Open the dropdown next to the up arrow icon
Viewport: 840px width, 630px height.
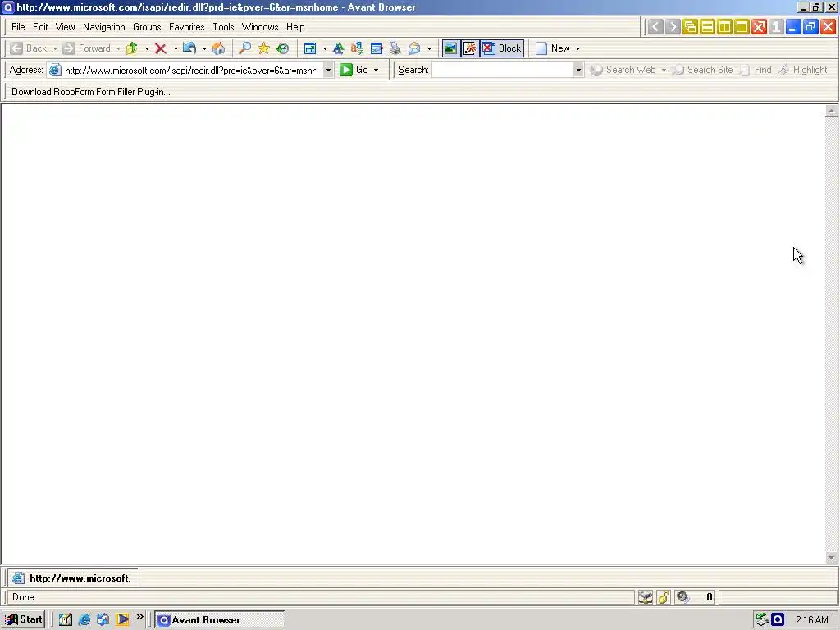click(147, 48)
